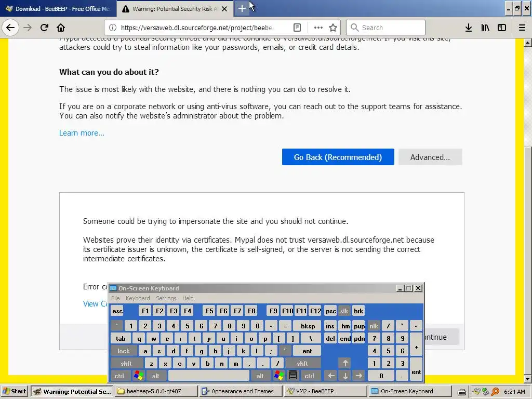Switch to Appearance and Themes taskbar window

click(241, 391)
